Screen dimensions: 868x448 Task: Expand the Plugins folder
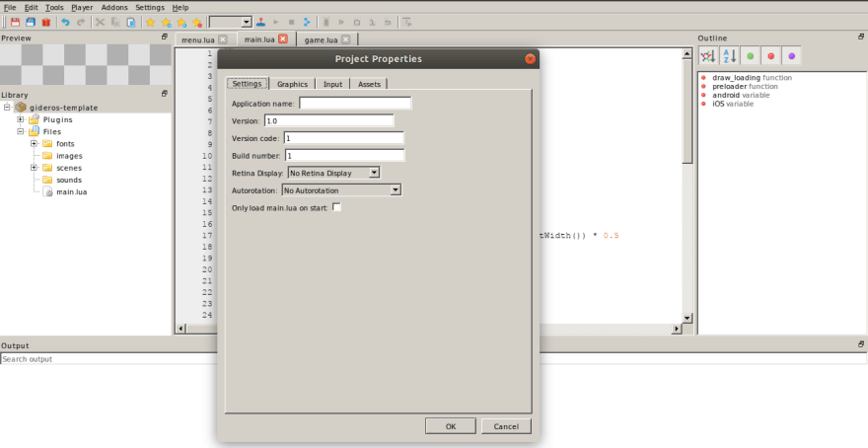pyautogui.click(x=21, y=119)
